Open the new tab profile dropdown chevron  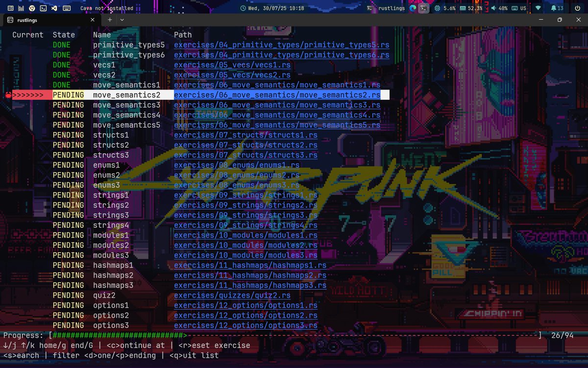coord(122,20)
